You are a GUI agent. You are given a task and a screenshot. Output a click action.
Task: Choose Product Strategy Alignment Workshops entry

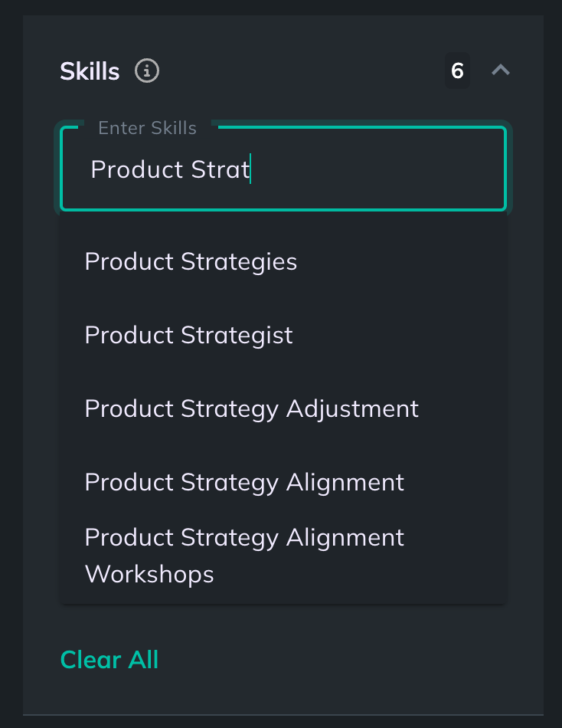click(283, 556)
